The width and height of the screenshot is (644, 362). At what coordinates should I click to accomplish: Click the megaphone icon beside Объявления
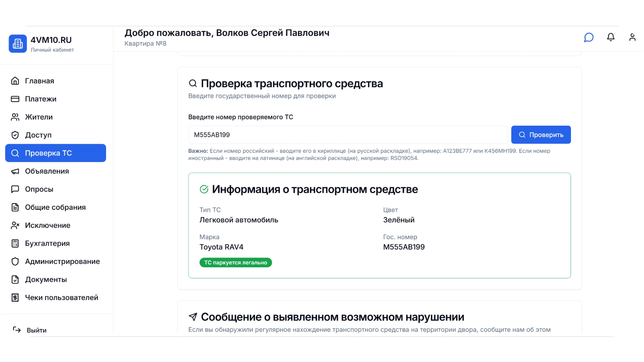pos(15,171)
